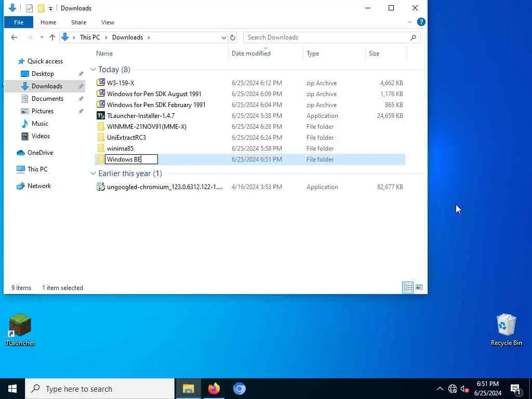Viewport: 532px width, 399px height.
Task: Collapse the Today group
Action: click(93, 69)
